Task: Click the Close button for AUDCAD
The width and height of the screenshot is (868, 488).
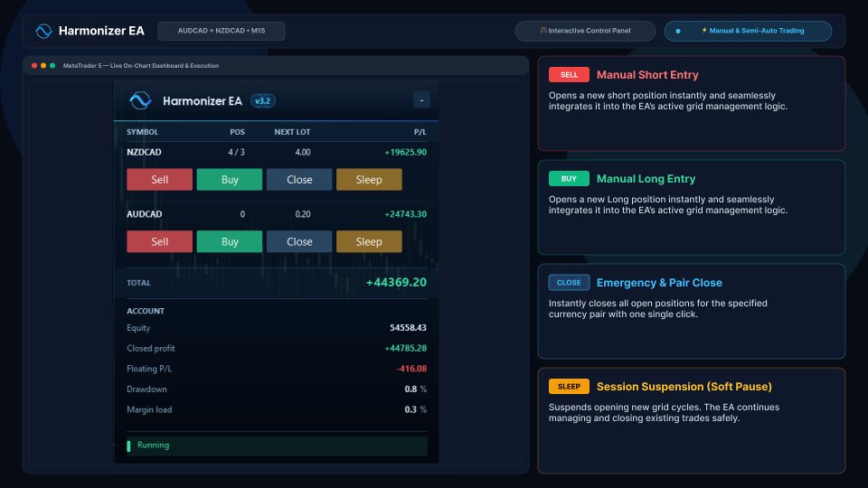Action: coord(299,242)
